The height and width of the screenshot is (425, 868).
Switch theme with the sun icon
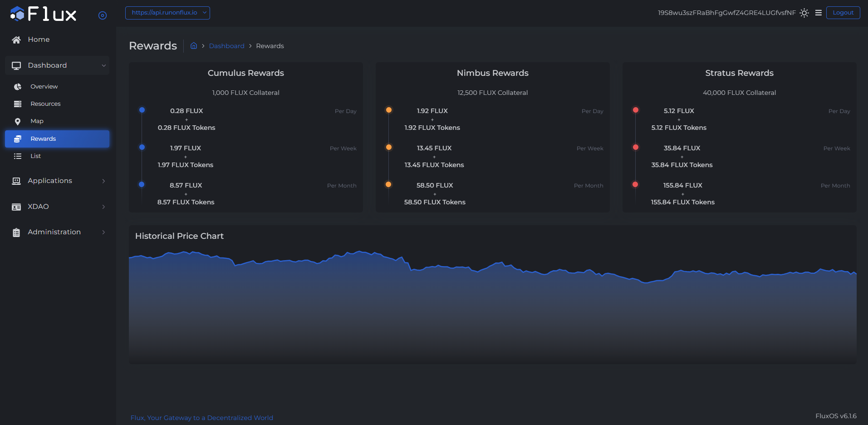point(804,13)
